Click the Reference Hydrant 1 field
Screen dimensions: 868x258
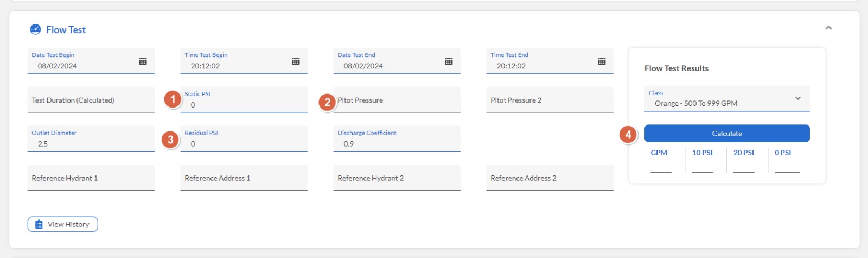(x=91, y=178)
